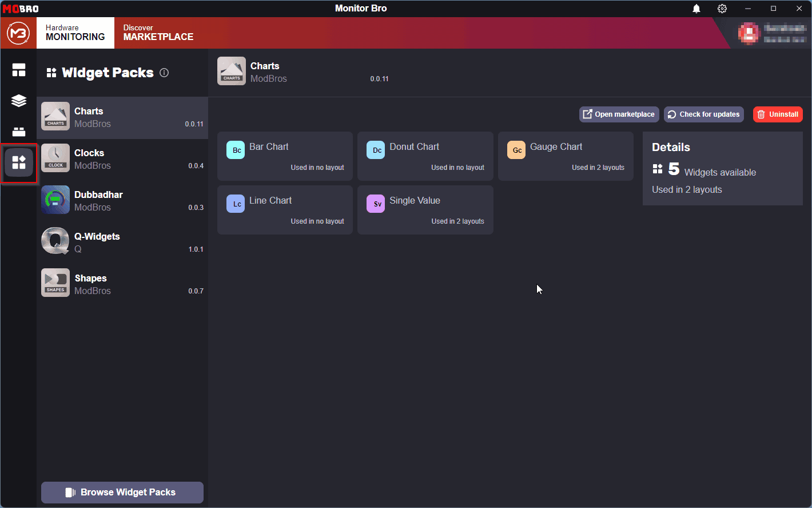Image resolution: width=812 pixels, height=508 pixels.
Task: Open the settings gear icon
Action: 722,9
